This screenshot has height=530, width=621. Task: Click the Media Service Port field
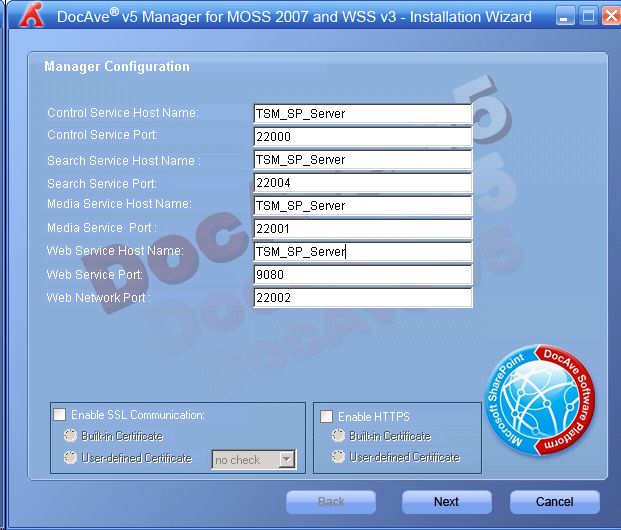pyautogui.click(x=362, y=229)
